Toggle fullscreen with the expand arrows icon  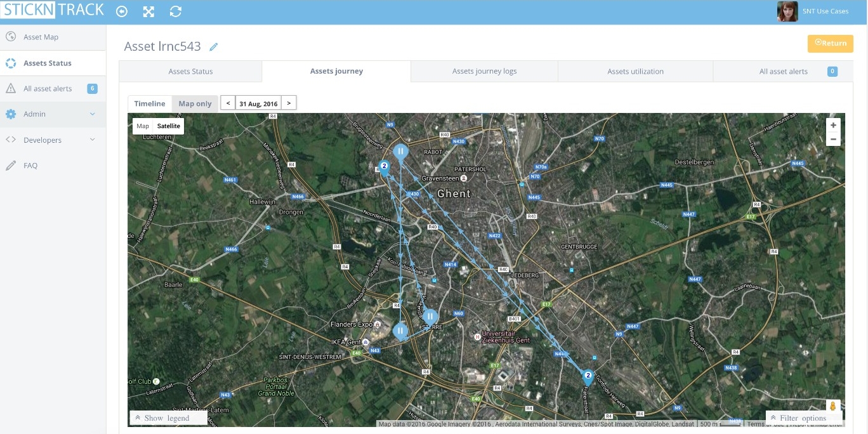[148, 11]
